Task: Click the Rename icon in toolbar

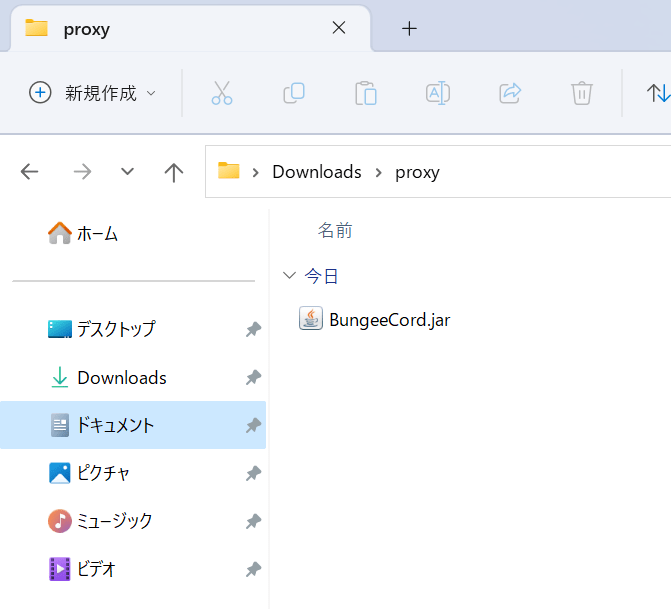Action: tap(438, 93)
